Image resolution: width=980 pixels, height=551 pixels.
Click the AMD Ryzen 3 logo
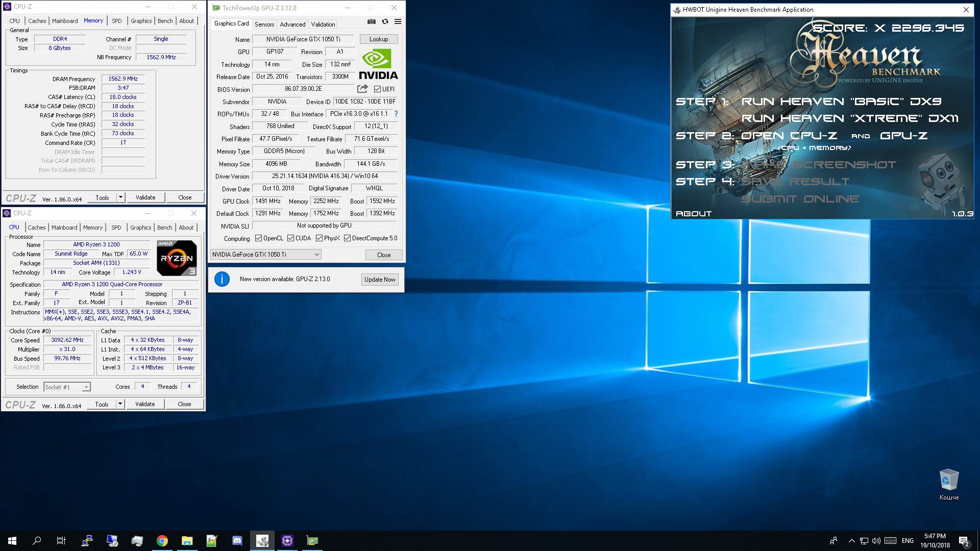pyautogui.click(x=177, y=258)
